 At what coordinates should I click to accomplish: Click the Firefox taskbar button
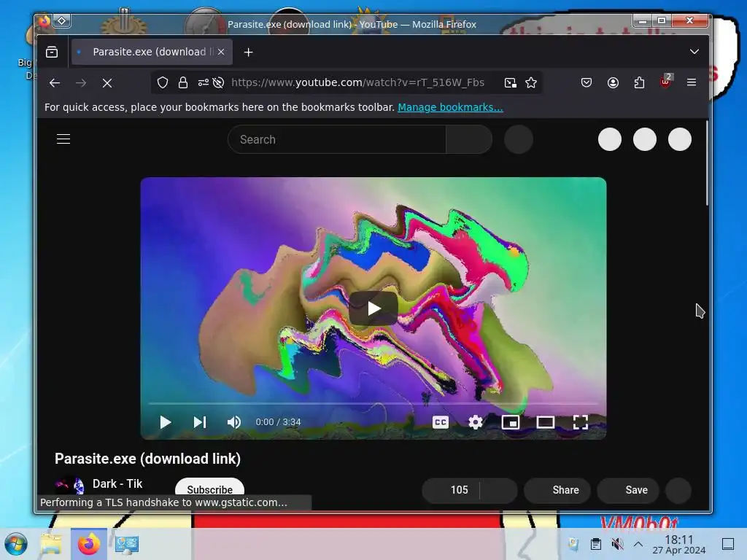click(x=89, y=544)
